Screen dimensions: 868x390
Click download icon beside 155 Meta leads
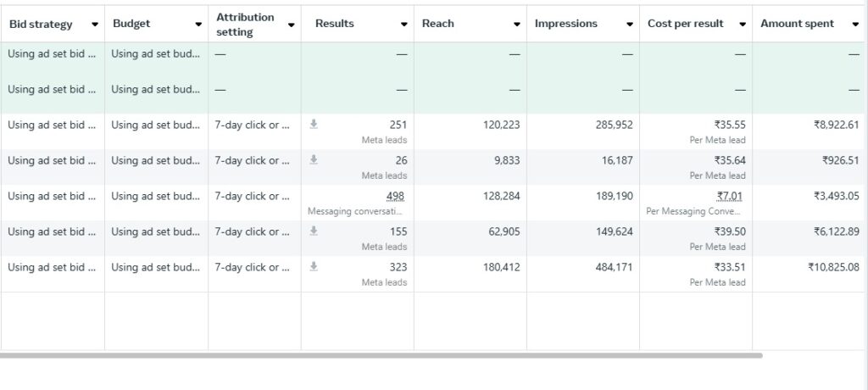click(x=314, y=231)
